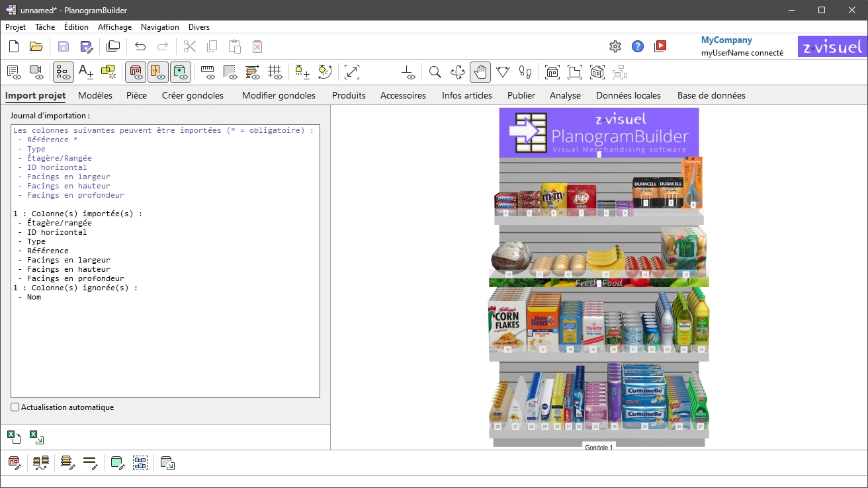This screenshot has height=488, width=868.
Task: Click the frame 3D building icon
Action: tap(597, 72)
